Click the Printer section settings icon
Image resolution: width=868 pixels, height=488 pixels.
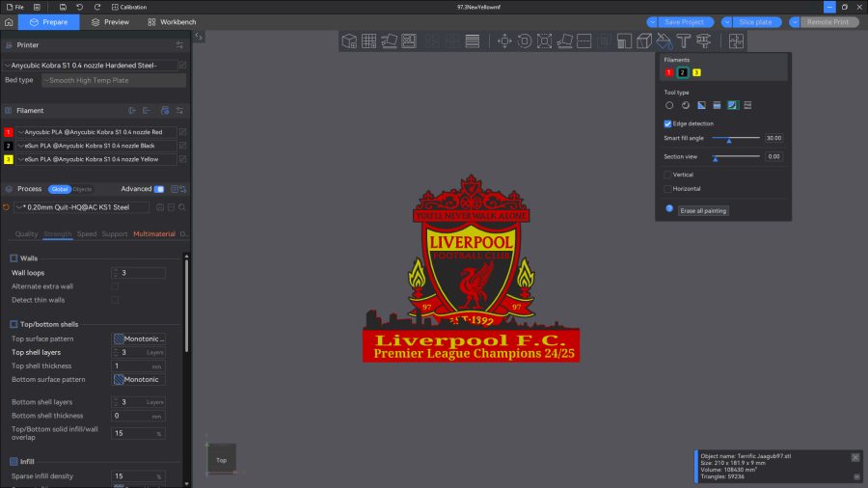(x=179, y=44)
